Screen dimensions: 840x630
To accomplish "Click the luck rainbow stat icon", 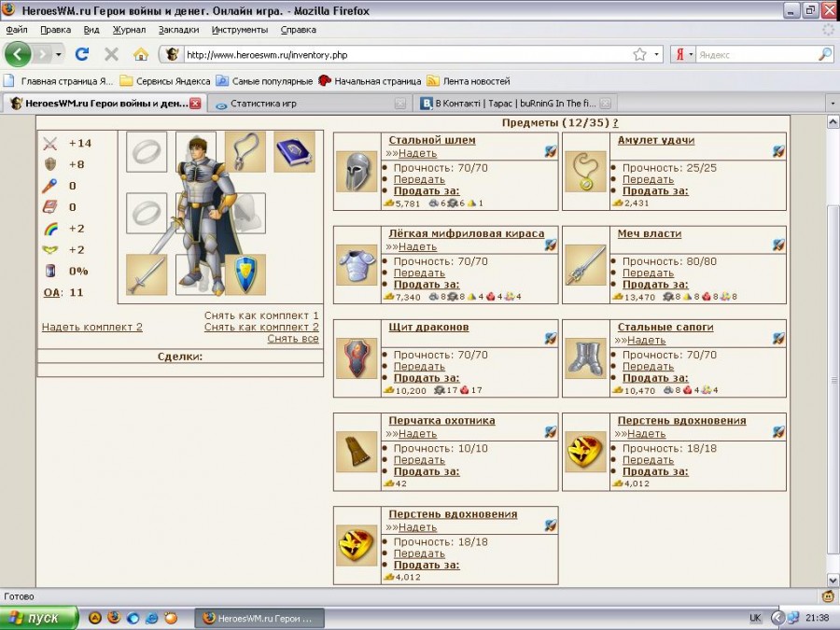I will (x=49, y=229).
